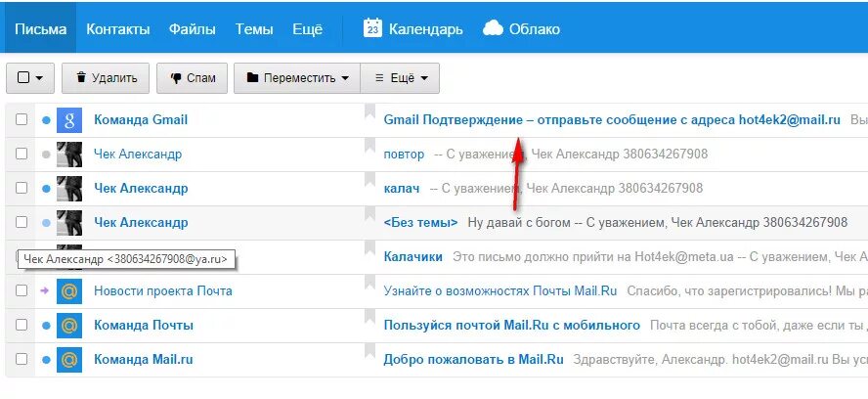
Task: Toggle read dot on Без темы message
Action: 46,223
